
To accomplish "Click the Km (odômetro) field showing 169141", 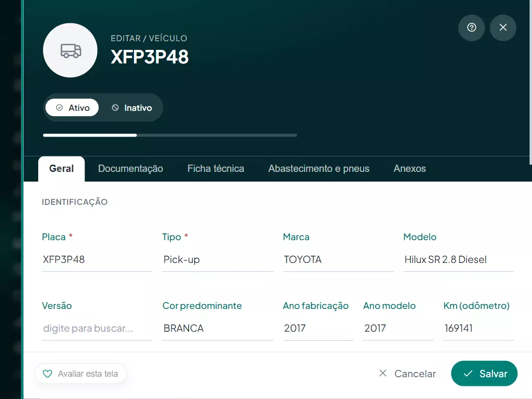I will [x=478, y=328].
